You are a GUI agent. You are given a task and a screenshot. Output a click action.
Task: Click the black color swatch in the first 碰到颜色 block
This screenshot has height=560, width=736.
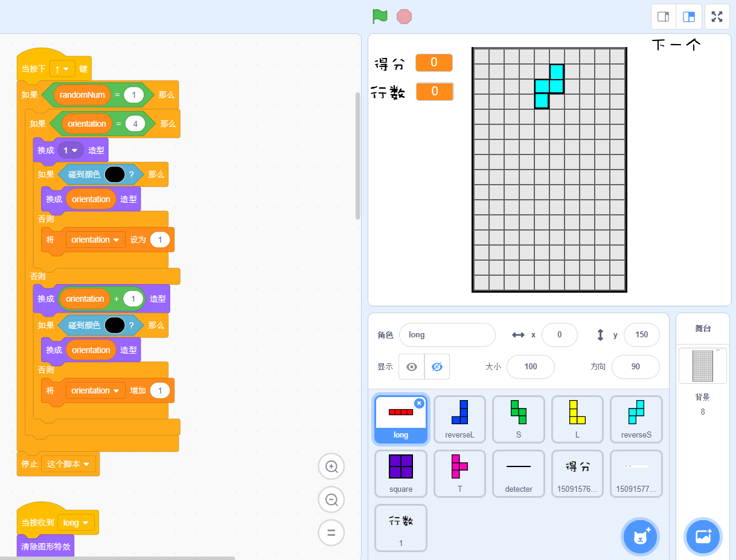point(115,174)
